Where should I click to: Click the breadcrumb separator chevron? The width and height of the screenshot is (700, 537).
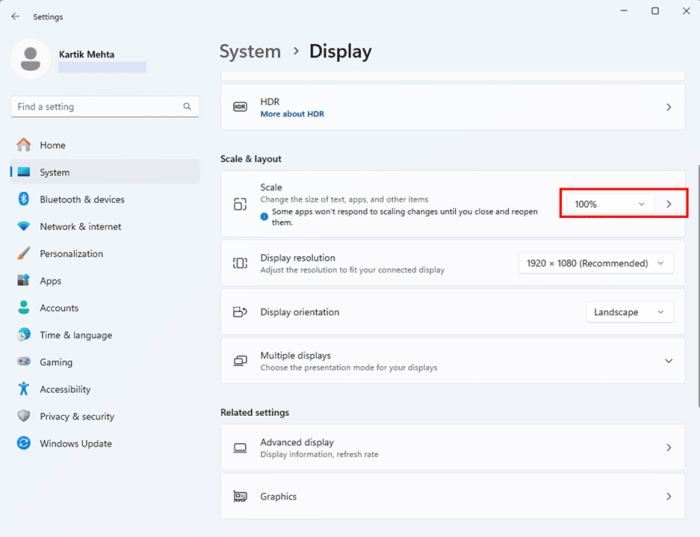coord(296,51)
